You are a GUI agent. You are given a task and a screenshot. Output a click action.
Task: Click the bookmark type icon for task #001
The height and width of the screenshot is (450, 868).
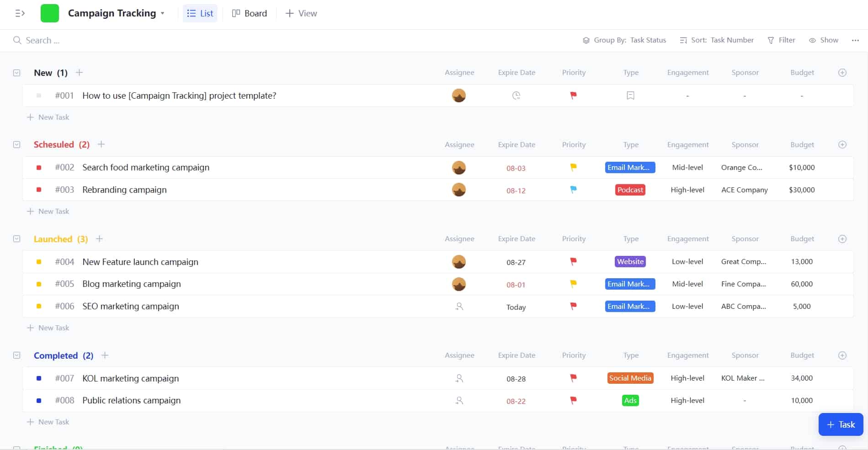pos(630,95)
